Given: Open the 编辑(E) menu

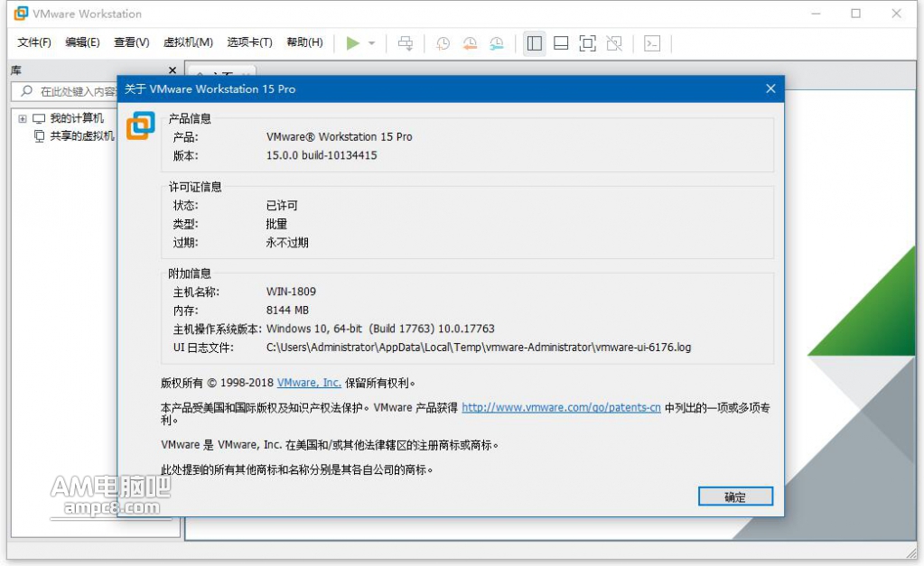Looking at the screenshot, I should click(x=82, y=42).
